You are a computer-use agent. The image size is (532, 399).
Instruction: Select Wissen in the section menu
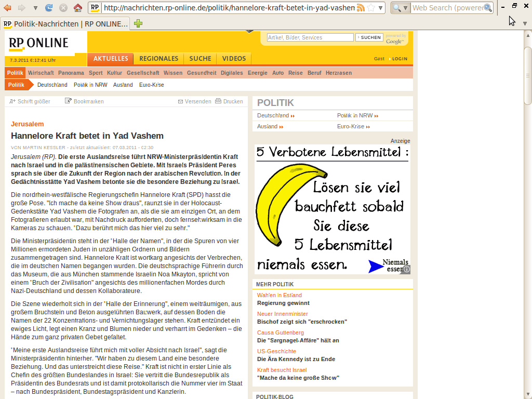tap(173, 73)
